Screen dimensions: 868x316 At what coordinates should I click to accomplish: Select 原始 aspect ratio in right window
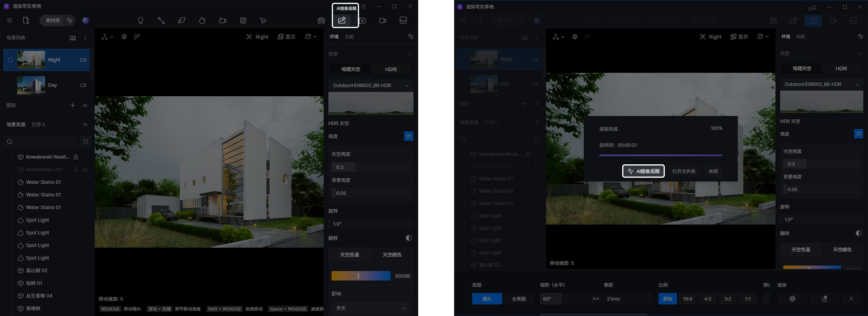click(668, 299)
